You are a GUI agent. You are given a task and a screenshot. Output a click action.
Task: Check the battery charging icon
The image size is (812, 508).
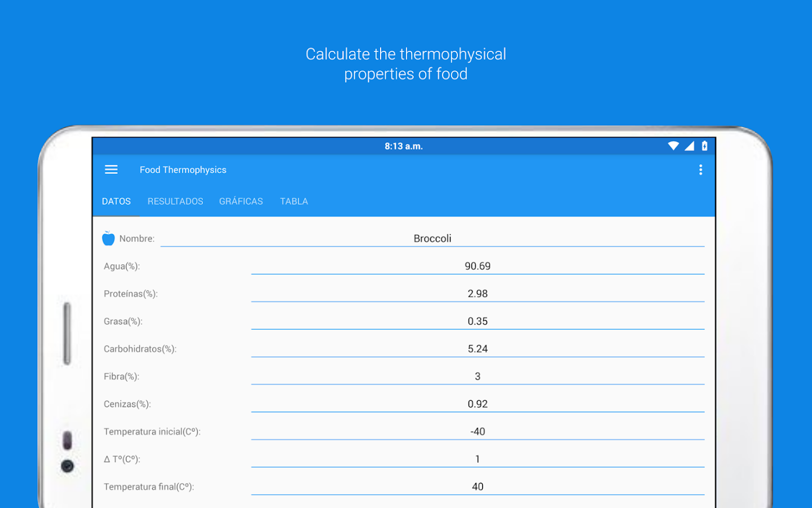[x=704, y=146]
